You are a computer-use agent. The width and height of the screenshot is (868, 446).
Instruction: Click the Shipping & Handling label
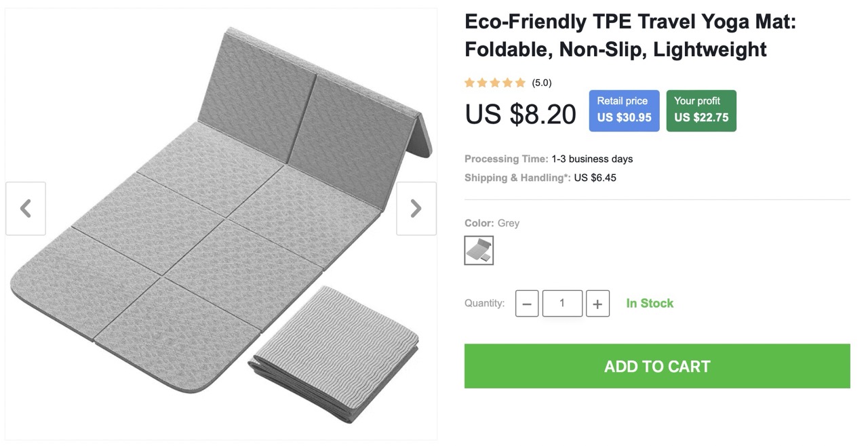pyautogui.click(x=517, y=178)
